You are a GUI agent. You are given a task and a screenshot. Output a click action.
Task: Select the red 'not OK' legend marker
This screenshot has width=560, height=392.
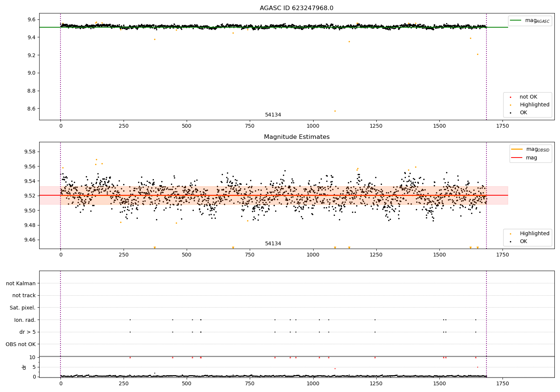pos(510,97)
